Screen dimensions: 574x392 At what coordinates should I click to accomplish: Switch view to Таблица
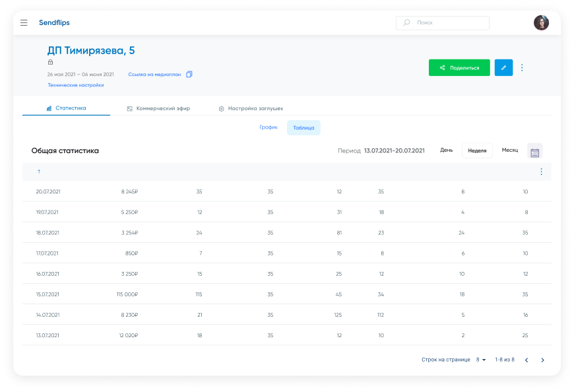point(303,128)
